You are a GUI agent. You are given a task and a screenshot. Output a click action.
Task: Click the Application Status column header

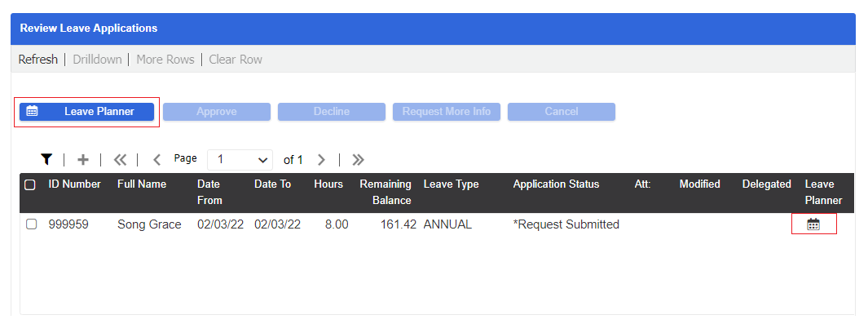(557, 184)
